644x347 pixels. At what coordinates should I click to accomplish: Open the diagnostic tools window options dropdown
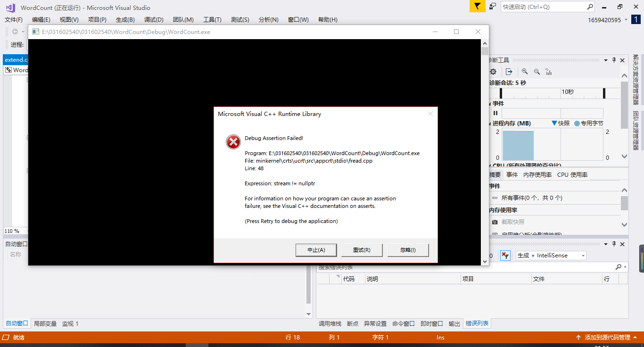(605, 60)
